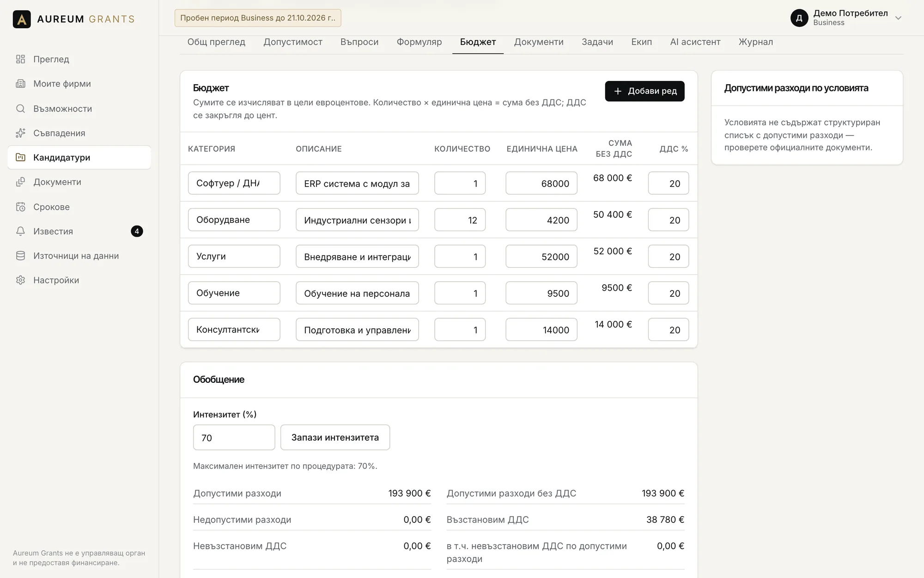The height and width of the screenshot is (578, 924).
Task: Click the Известия bell icon
Action: pos(20,231)
